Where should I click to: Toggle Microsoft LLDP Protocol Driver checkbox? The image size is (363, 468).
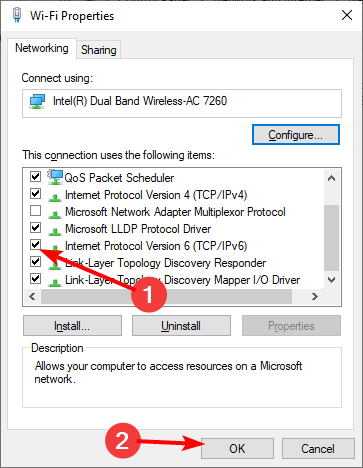click(35, 228)
